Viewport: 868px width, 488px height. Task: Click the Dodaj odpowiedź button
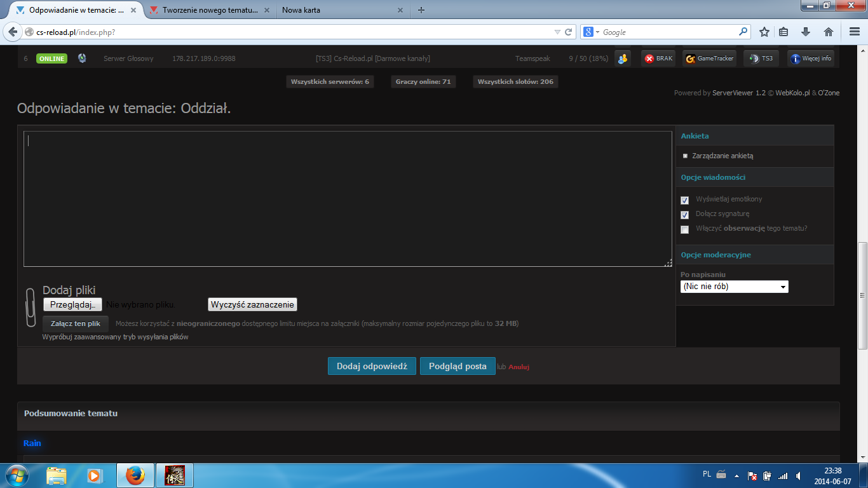pyautogui.click(x=372, y=366)
